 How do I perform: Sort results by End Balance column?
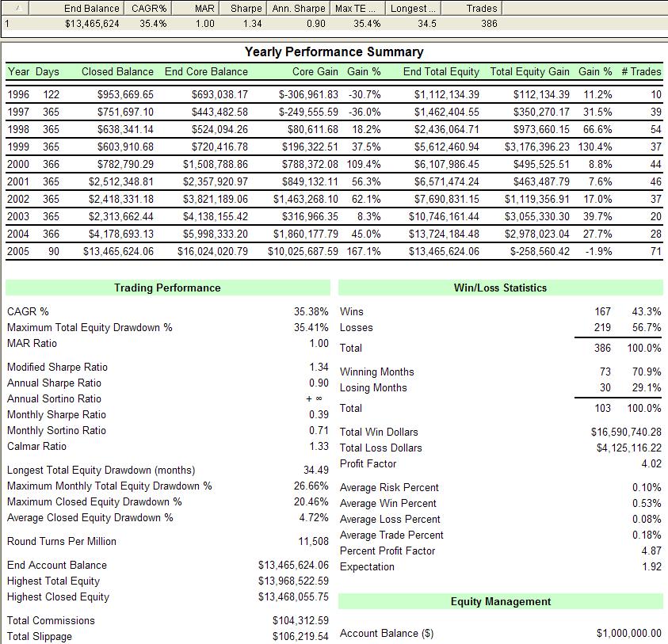point(92,8)
